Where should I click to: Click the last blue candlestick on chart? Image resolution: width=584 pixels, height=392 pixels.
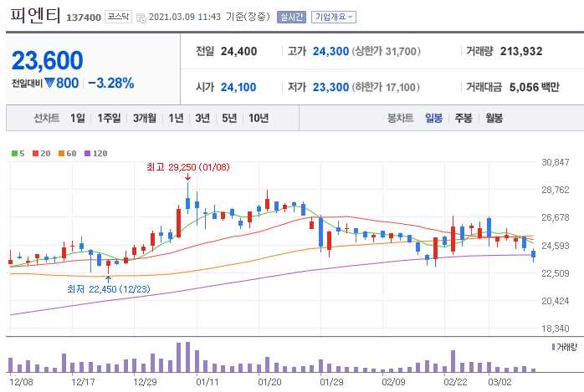point(533,254)
